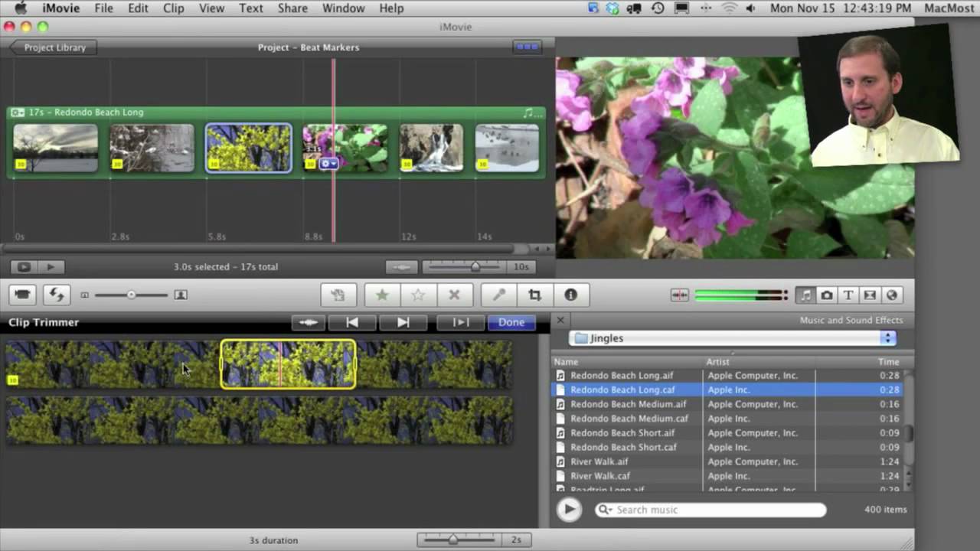
Task: Toggle the Music and Sound Effects browser
Action: click(805, 295)
